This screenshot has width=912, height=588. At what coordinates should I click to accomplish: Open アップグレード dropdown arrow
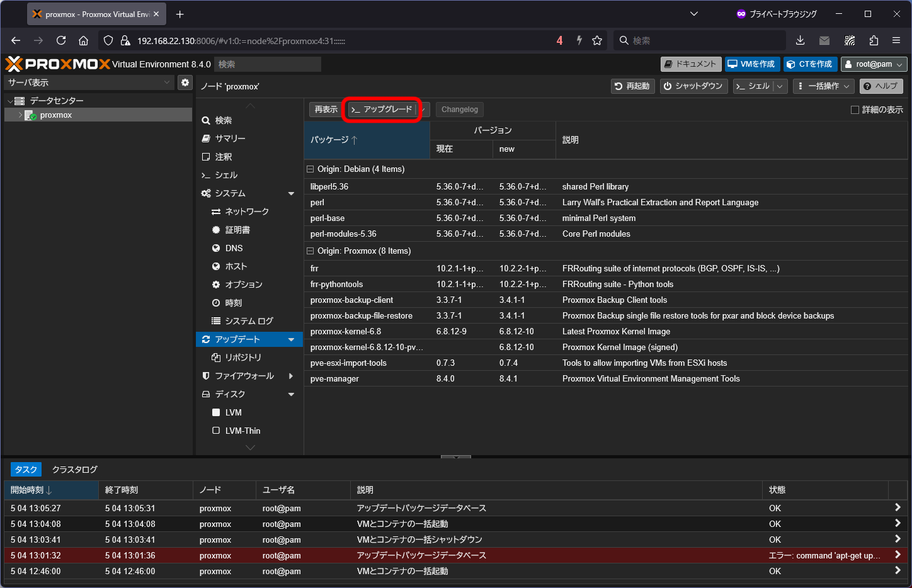[424, 110]
